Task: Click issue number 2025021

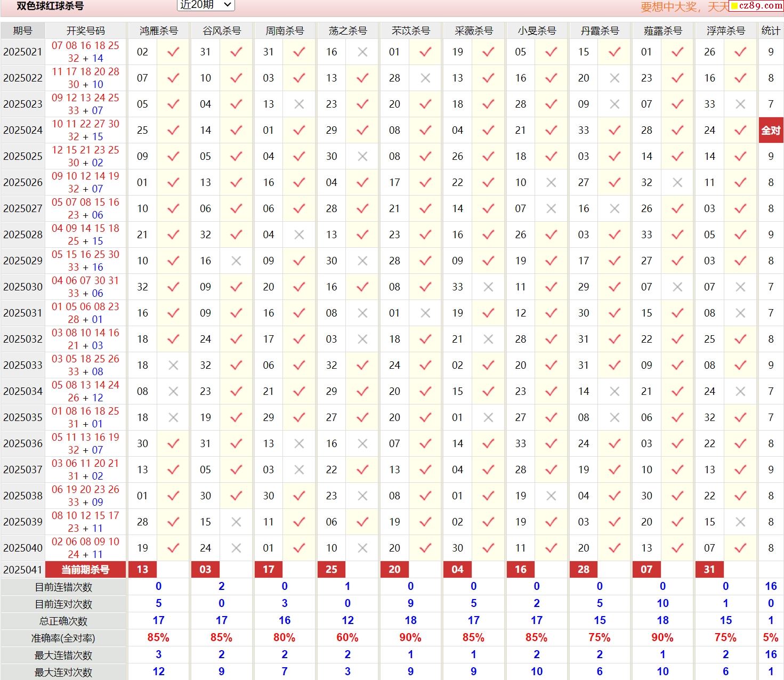Action: point(23,52)
